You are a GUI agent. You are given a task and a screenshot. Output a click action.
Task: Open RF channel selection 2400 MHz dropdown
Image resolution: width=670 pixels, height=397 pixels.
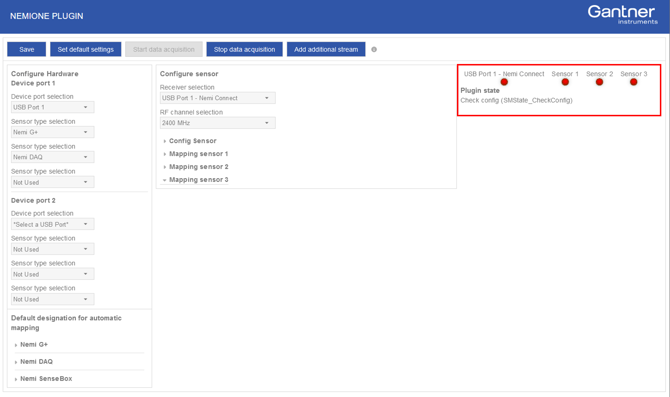(x=217, y=123)
